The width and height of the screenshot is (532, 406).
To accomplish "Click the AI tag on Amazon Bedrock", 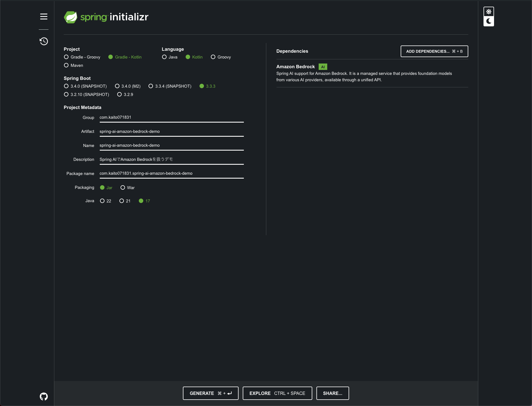I will [323, 67].
